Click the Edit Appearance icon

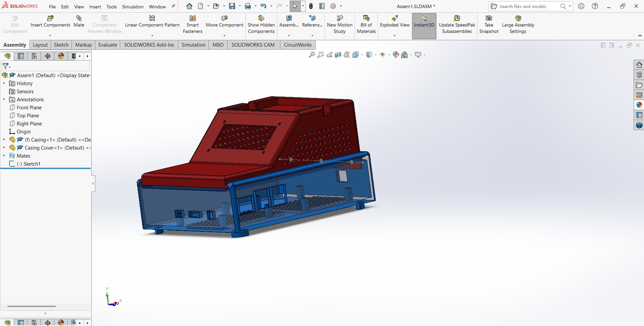(x=396, y=55)
